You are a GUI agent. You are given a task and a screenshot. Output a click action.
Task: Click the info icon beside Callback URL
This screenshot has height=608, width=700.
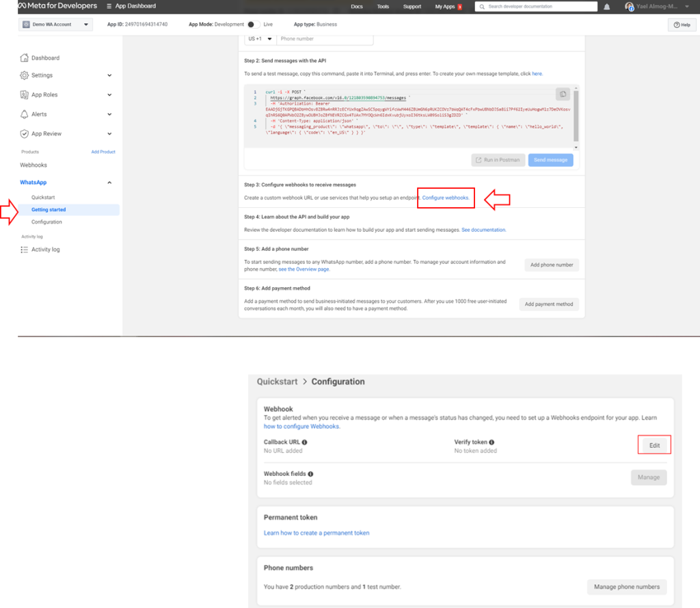tap(304, 442)
